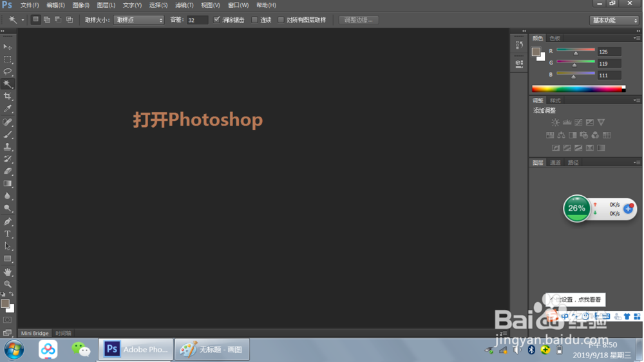
Task: Add a Levels adjustment
Action: click(567, 122)
